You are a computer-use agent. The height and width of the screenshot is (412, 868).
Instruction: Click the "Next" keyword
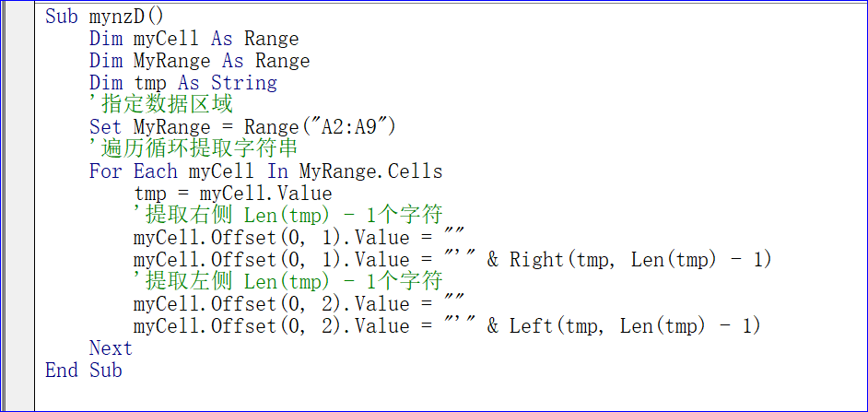[111, 348]
